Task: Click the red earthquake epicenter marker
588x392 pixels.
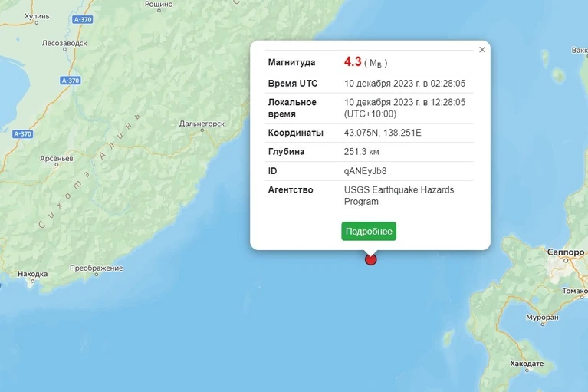Action: 370,259
